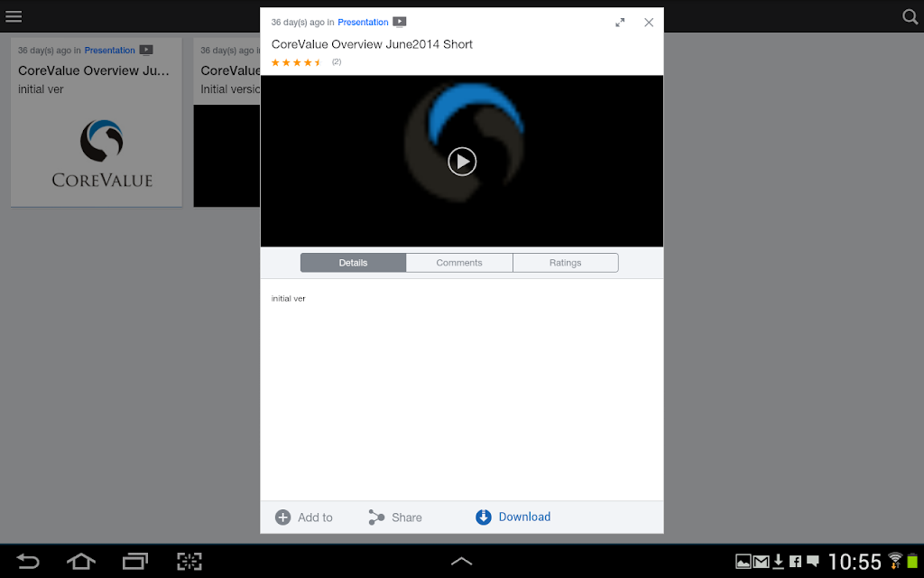Expand the dialog to fullscreen
This screenshot has width=924, height=578.
620,23
